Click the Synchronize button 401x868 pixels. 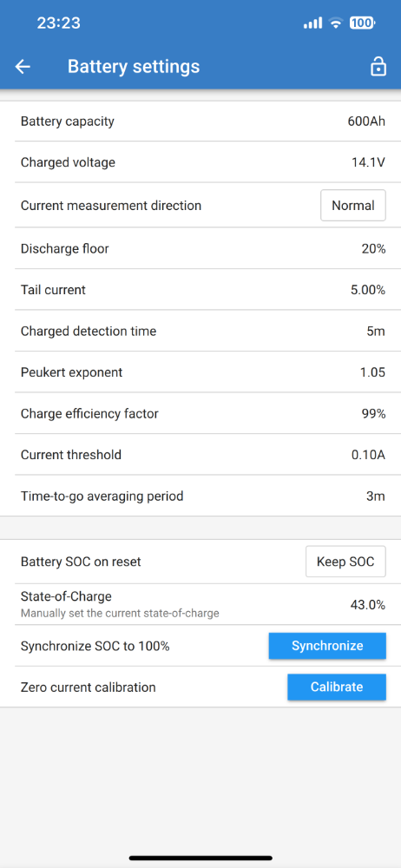(327, 646)
